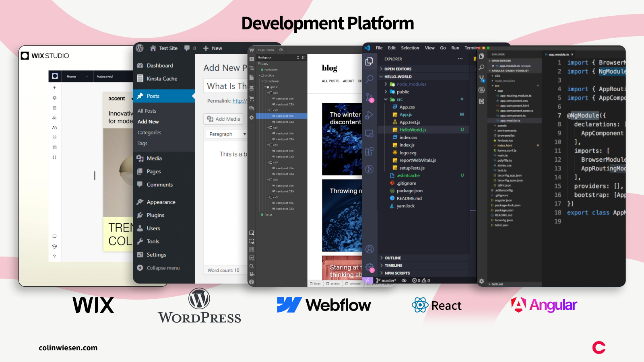
Task: Open the Paragraph style dropdown in WordPress editor
Action: [x=226, y=134]
